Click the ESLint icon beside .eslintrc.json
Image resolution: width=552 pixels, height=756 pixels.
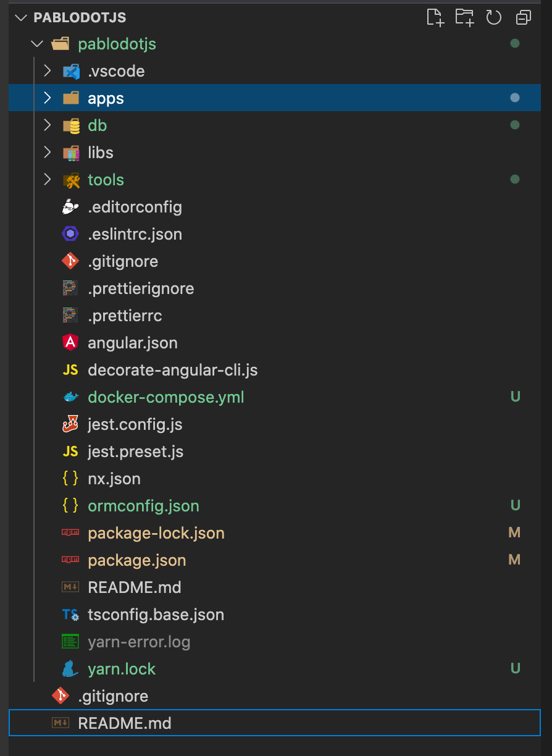tap(70, 234)
